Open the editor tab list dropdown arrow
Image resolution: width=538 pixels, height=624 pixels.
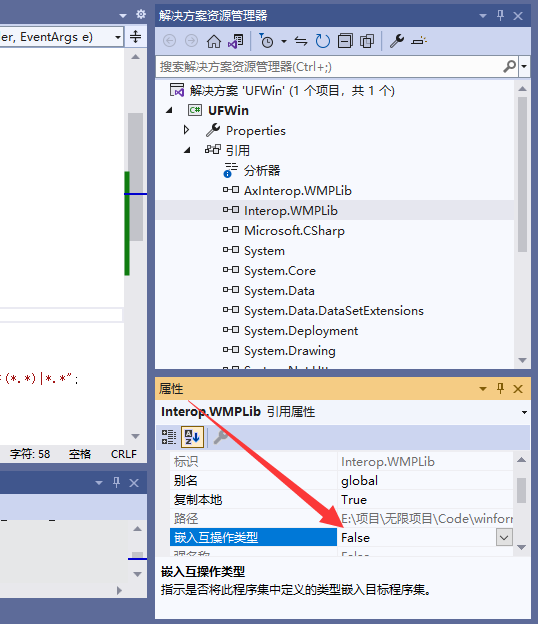click(x=123, y=16)
